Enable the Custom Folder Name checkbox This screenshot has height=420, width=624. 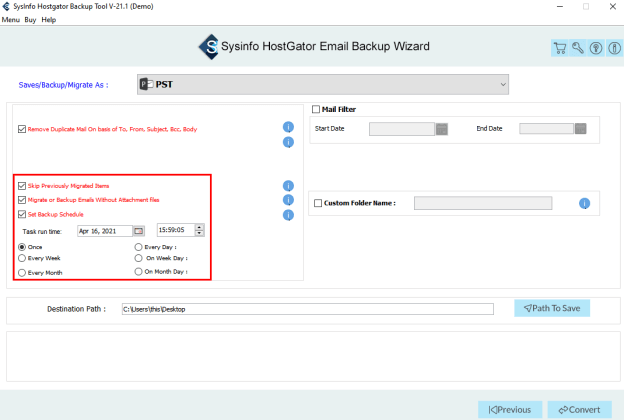pos(318,203)
